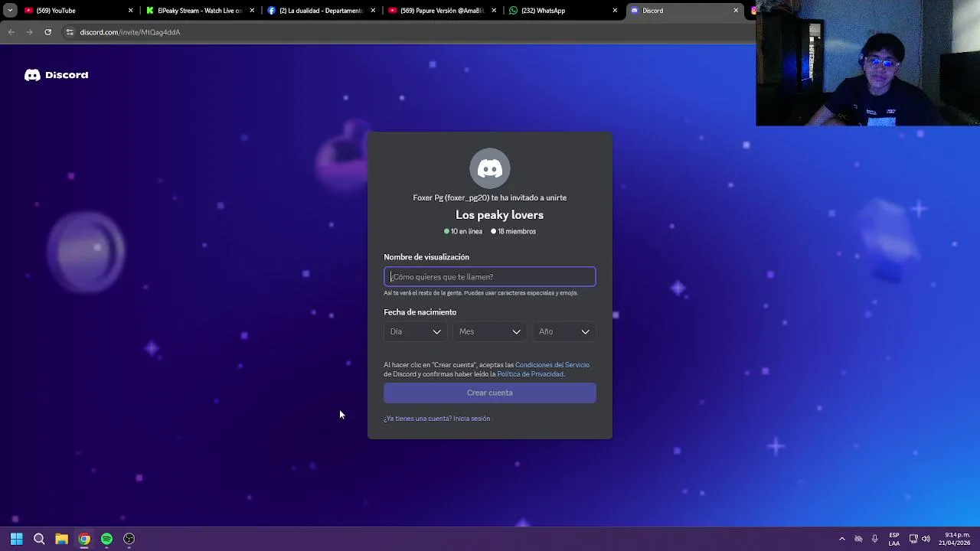Click the 'Los peaky lovers' server name
The width and height of the screenshot is (980, 551).
[x=499, y=215]
